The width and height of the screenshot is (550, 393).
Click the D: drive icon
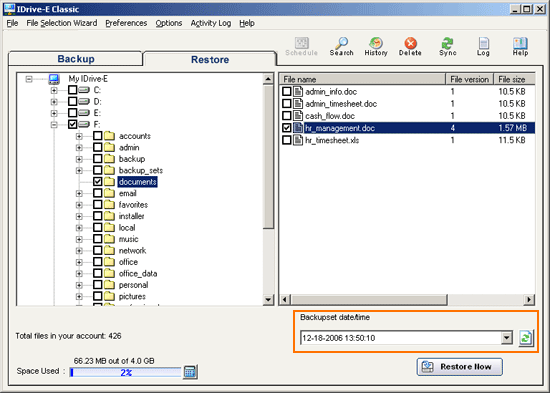tap(84, 102)
